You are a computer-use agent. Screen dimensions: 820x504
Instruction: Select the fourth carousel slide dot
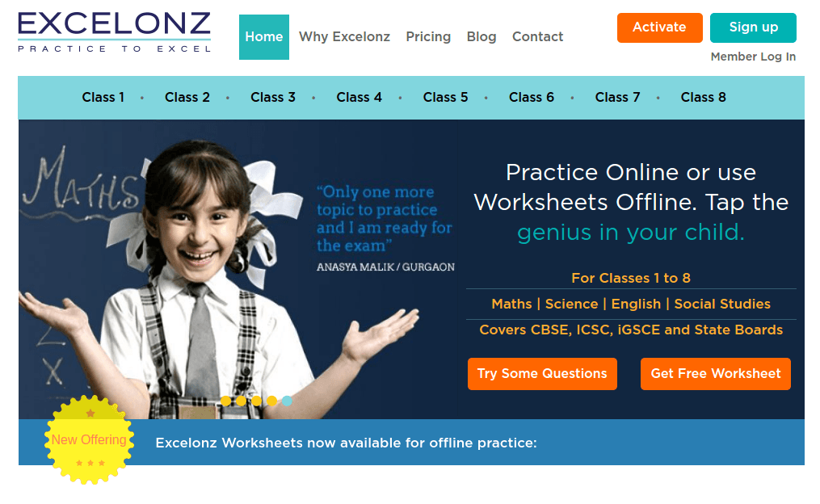[272, 401]
